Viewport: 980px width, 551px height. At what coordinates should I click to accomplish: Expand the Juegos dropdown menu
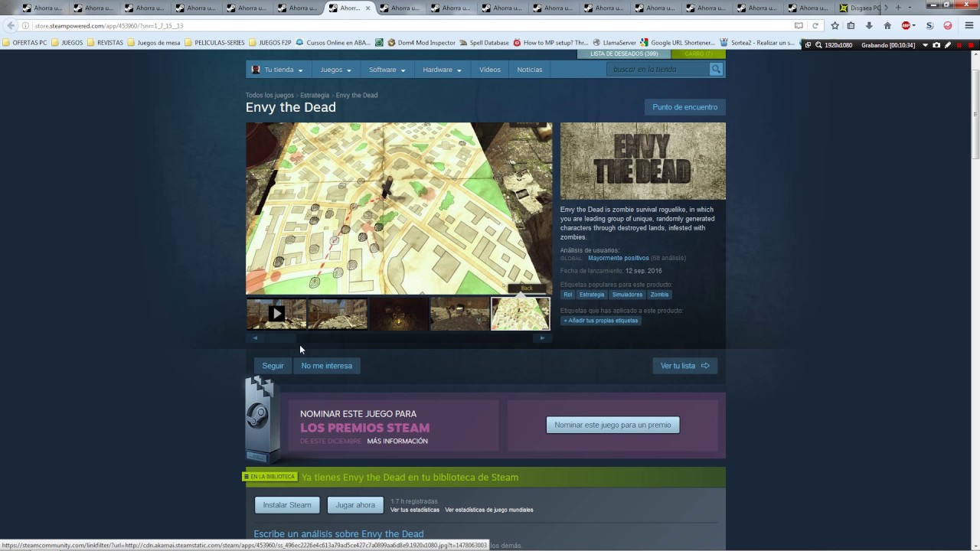click(x=335, y=70)
